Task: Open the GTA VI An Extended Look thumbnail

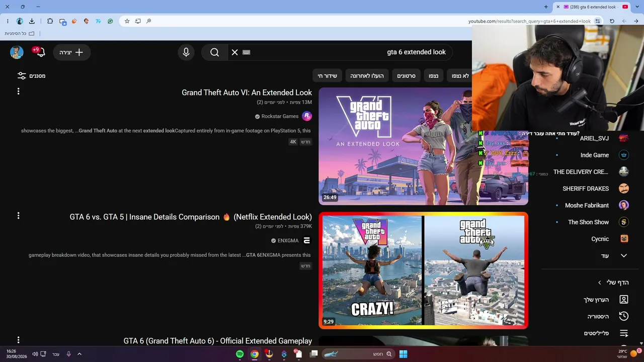Action: pyautogui.click(x=423, y=146)
